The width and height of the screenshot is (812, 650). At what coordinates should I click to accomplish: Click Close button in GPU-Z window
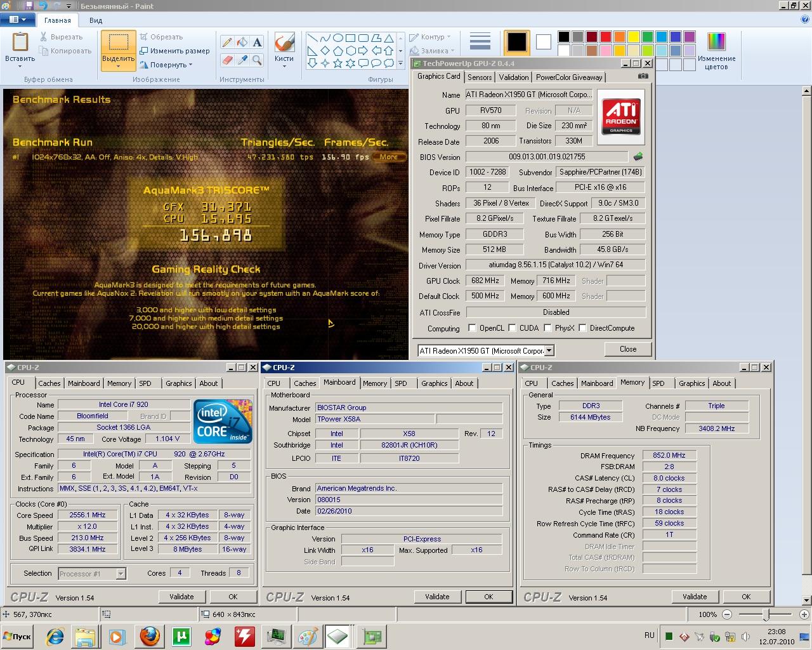pos(628,349)
